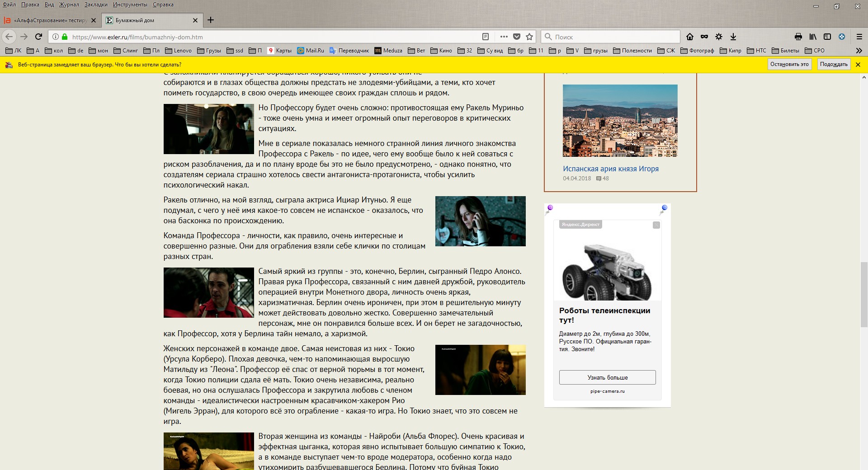
Task: Switch to the АльфаСтрахование tab
Action: 50,20
